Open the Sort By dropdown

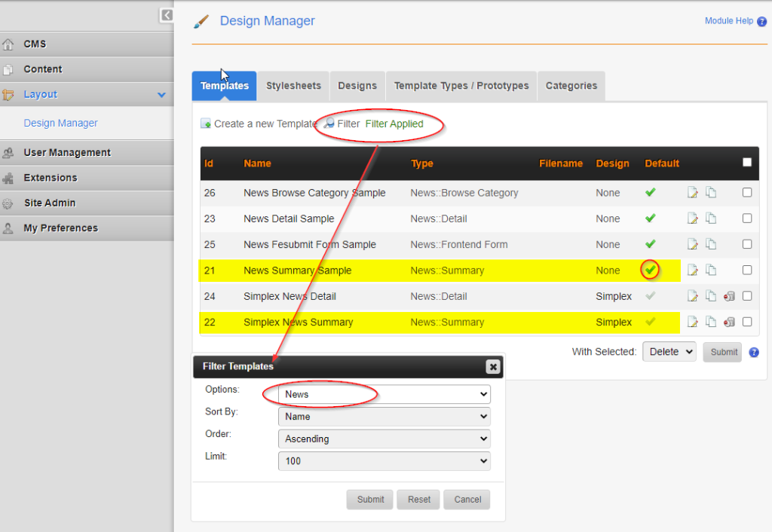pyautogui.click(x=384, y=417)
